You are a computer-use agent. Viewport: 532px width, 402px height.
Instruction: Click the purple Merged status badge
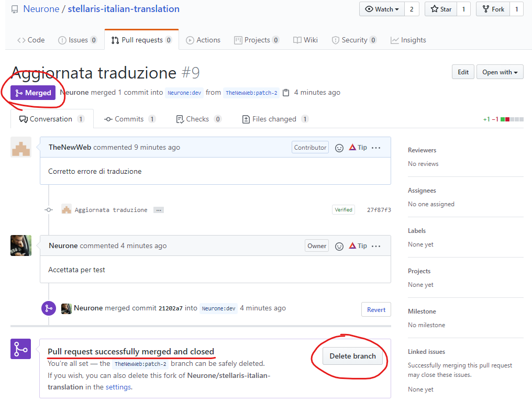coord(33,93)
